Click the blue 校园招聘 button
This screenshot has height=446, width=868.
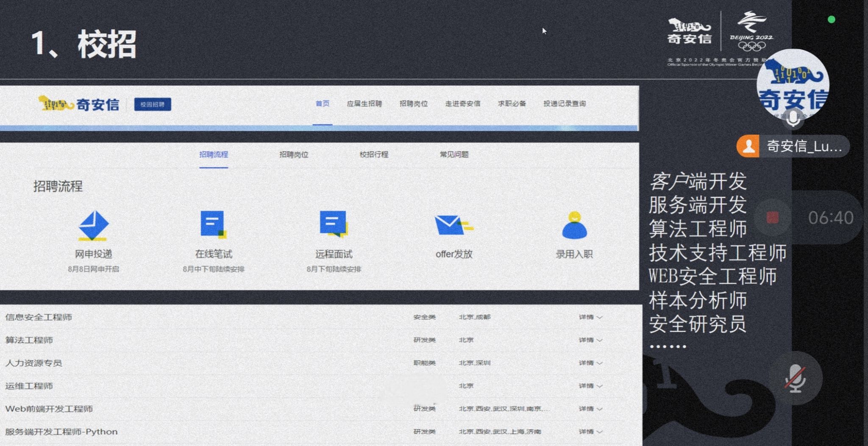click(x=153, y=104)
